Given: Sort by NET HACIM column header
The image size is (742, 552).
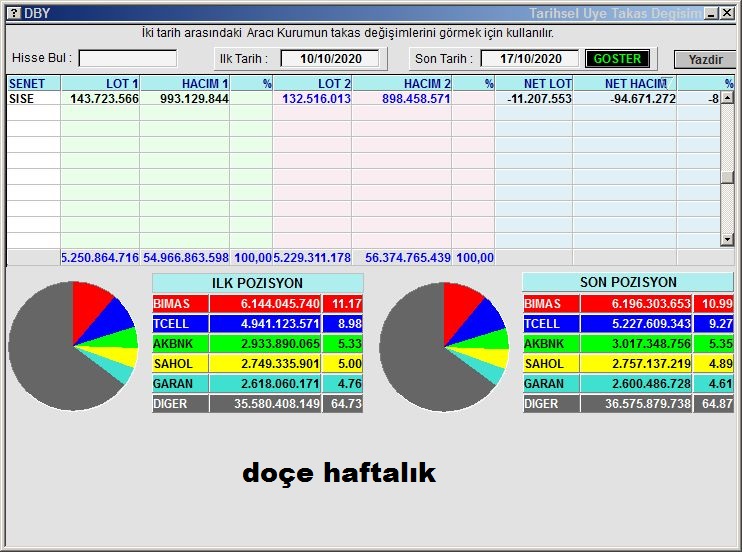Looking at the screenshot, I should click(625, 83).
